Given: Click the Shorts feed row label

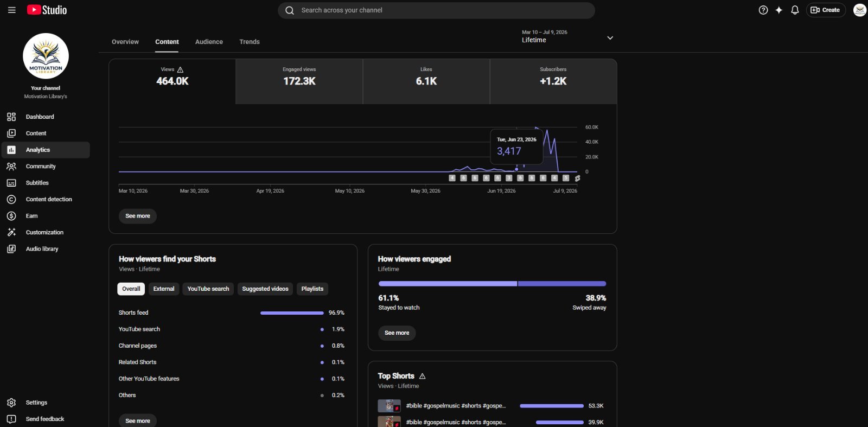Looking at the screenshot, I should 133,313.
